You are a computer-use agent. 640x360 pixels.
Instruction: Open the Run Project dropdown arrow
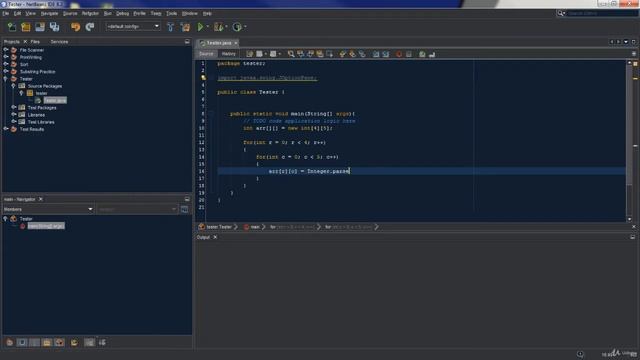coord(208,27)
